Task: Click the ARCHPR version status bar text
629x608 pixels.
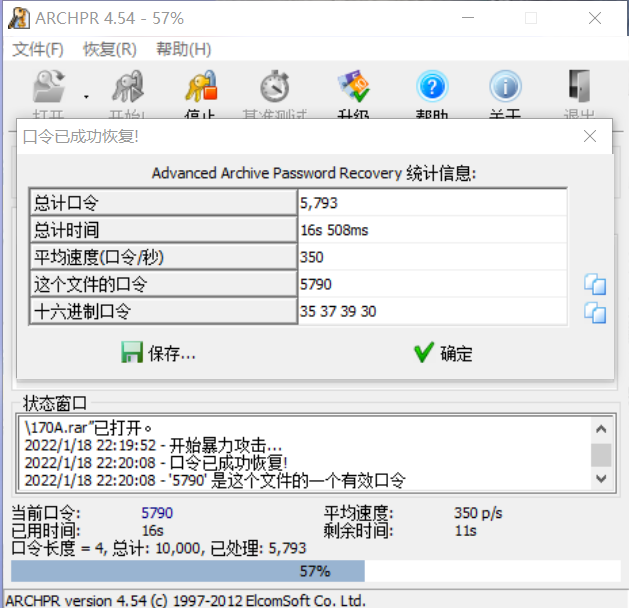Action: point(185,600)
